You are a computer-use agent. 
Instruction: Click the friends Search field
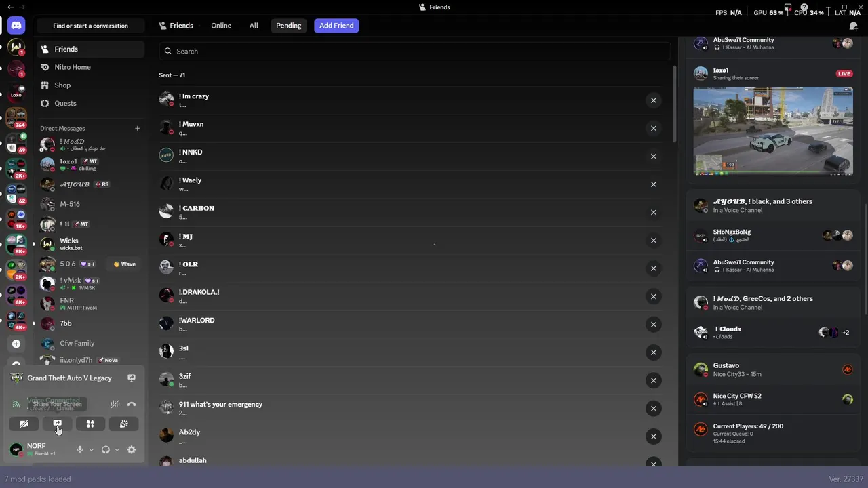pos(414,51)
